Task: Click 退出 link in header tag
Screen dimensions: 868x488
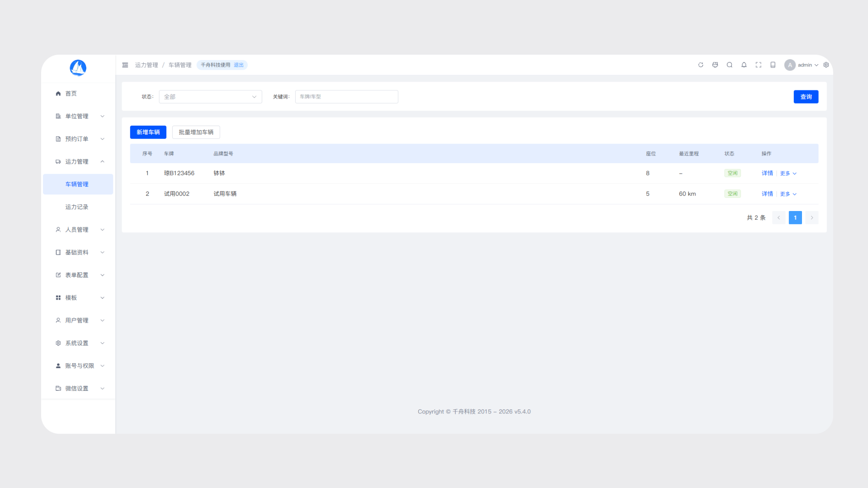Action: click(239, 65)
